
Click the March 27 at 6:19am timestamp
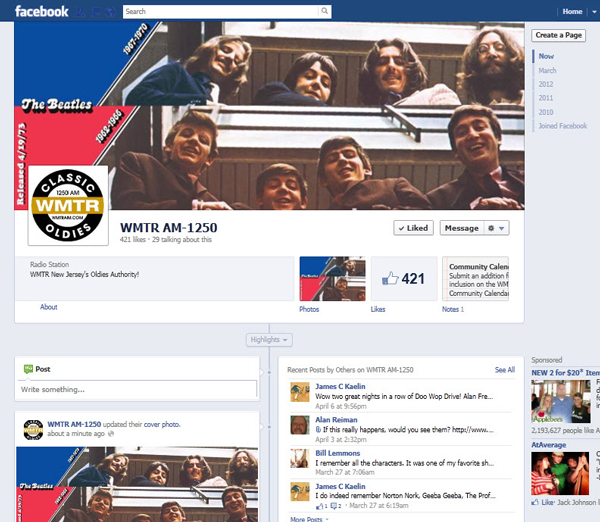(379, 506)
